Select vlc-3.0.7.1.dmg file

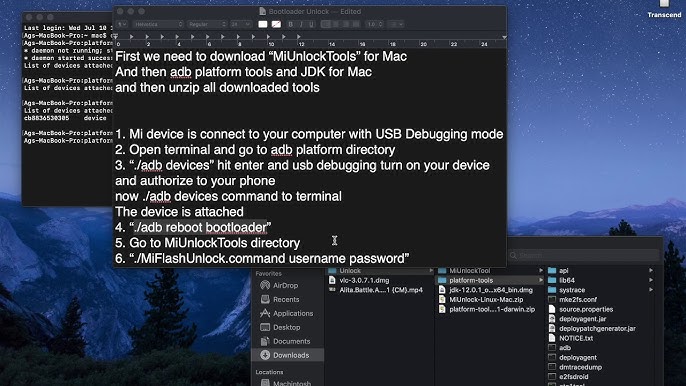pos(364,281)
